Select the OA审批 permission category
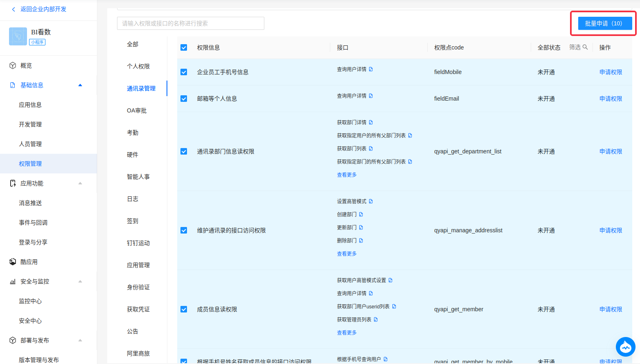Image resolution: width=640 pixels, height=364 pixels. 137,110
